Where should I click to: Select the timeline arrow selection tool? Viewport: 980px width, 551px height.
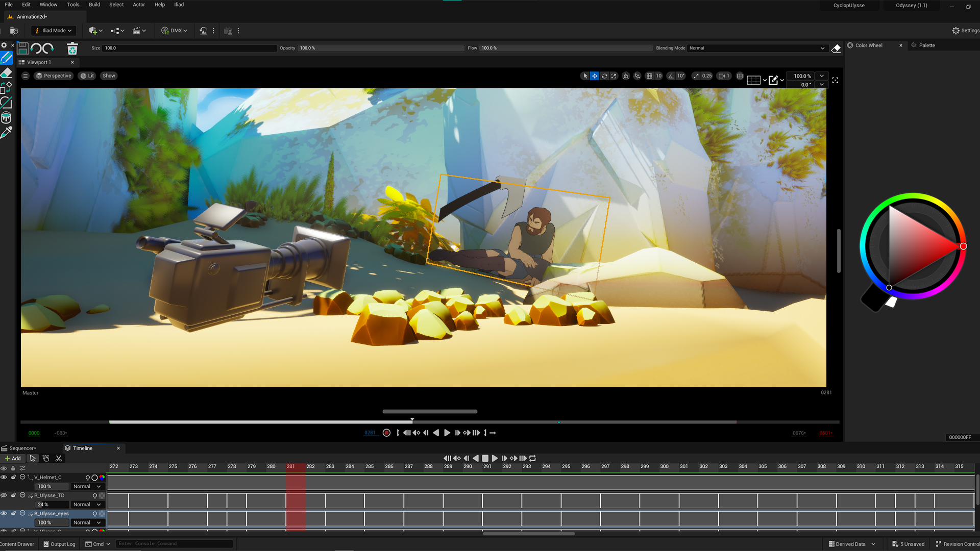coord(33,459)
